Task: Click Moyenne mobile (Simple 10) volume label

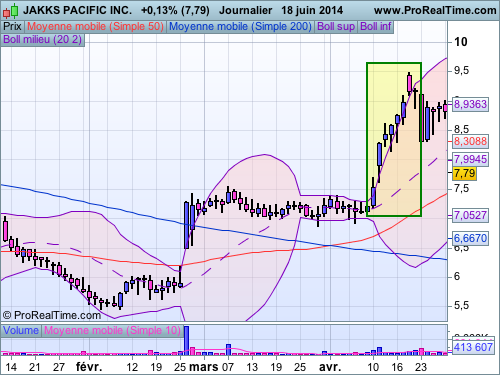Action: [x=112, y=330]
